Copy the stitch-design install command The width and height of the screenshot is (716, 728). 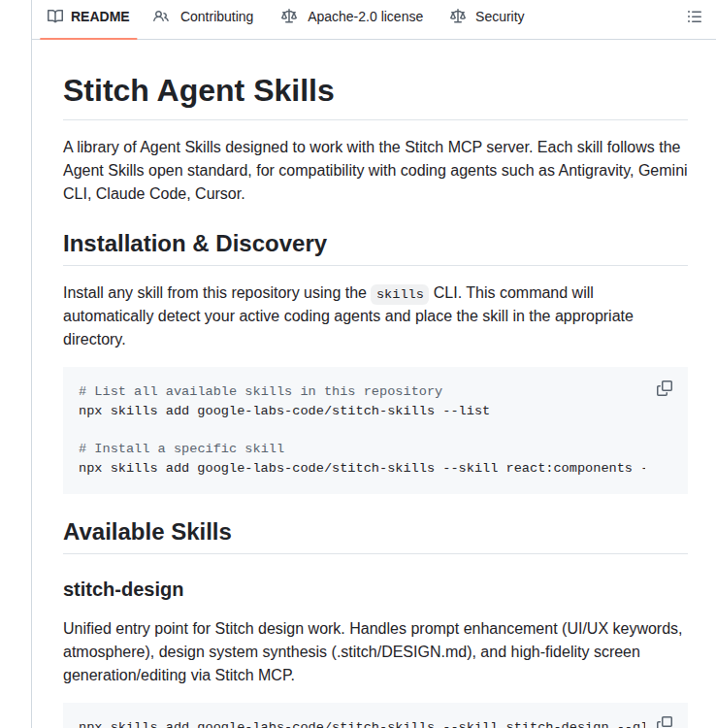665,722
